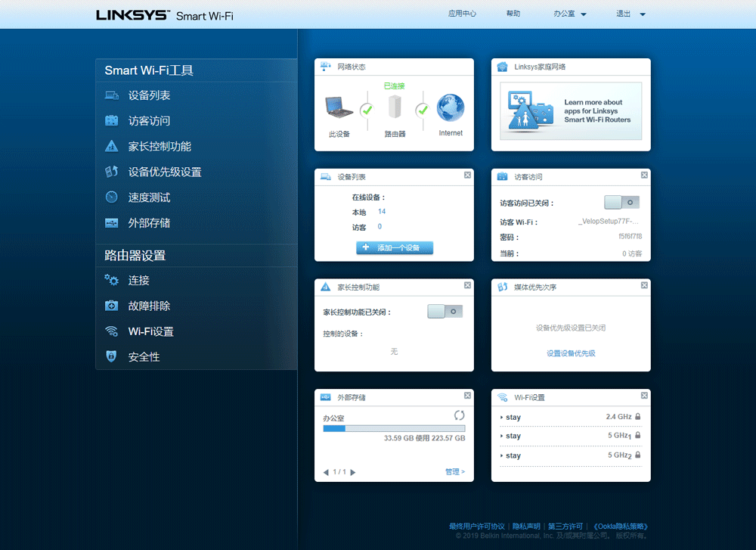Toggle the 访客访问 guest access switch
This screenshot has height=550, width=756.
pyautogui.click(x=622, y=202)
